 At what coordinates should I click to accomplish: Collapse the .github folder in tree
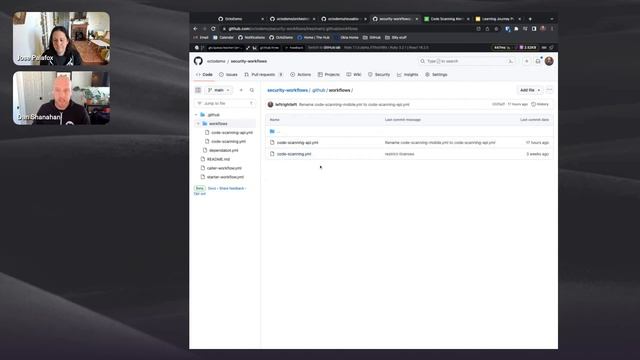[196, 115]
